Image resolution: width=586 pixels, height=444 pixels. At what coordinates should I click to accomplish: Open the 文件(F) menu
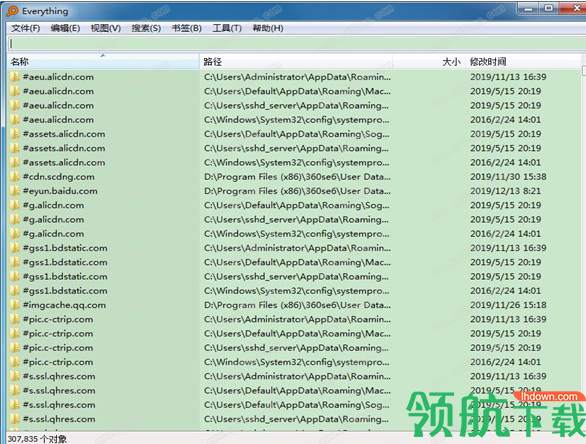click(x=25, y=28)
